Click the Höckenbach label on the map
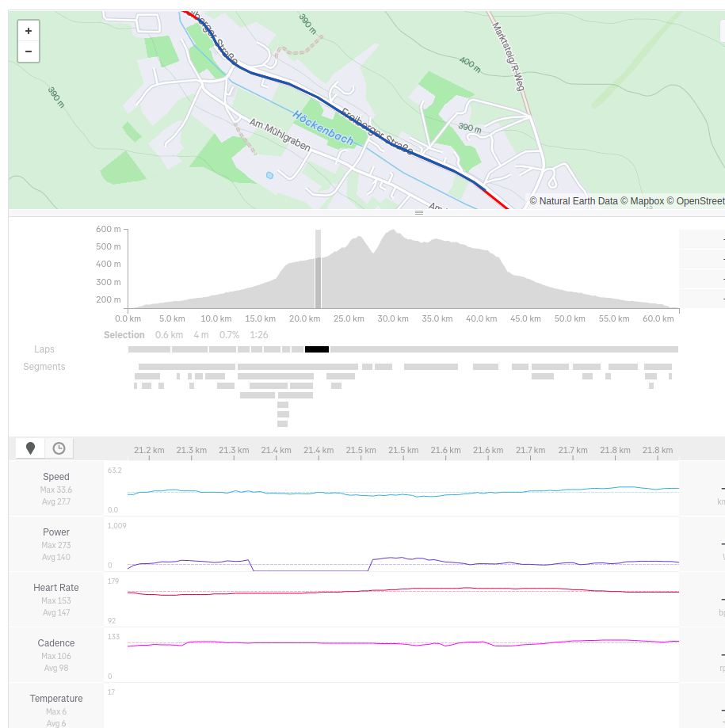 [x=322, y=127]
